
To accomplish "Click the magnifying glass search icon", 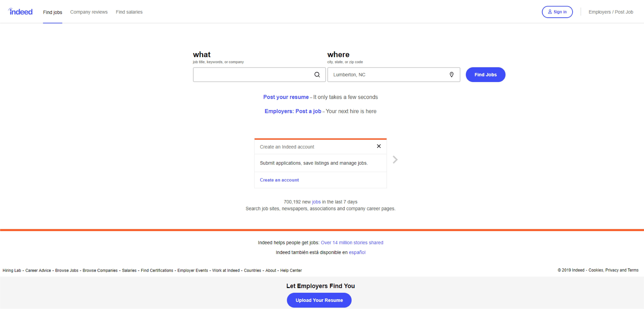I will click(317, 75).
